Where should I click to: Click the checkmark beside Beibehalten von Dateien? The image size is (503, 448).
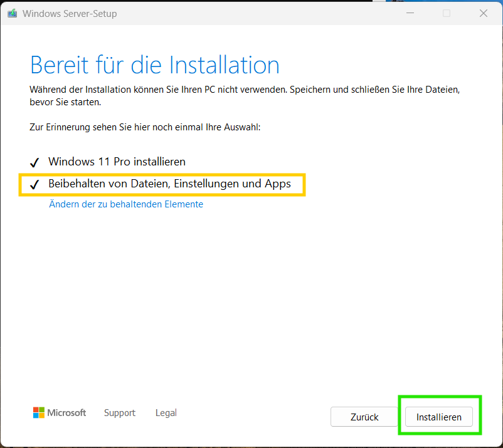point(34,185)
